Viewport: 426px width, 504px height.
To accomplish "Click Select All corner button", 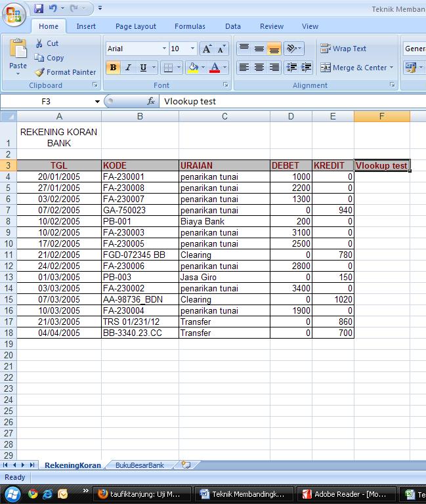I will (9, 116).
